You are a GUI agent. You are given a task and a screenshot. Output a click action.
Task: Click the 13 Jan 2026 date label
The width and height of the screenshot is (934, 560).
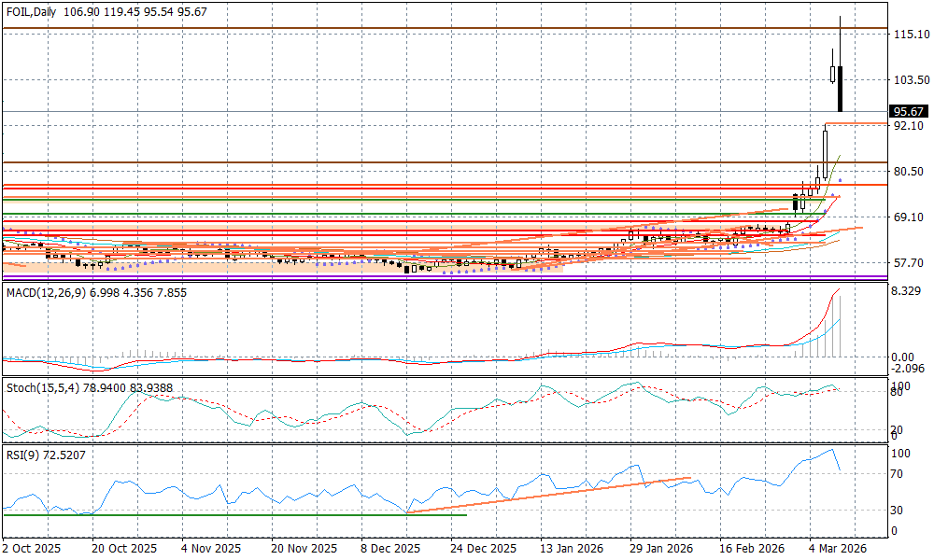[571, 549]
